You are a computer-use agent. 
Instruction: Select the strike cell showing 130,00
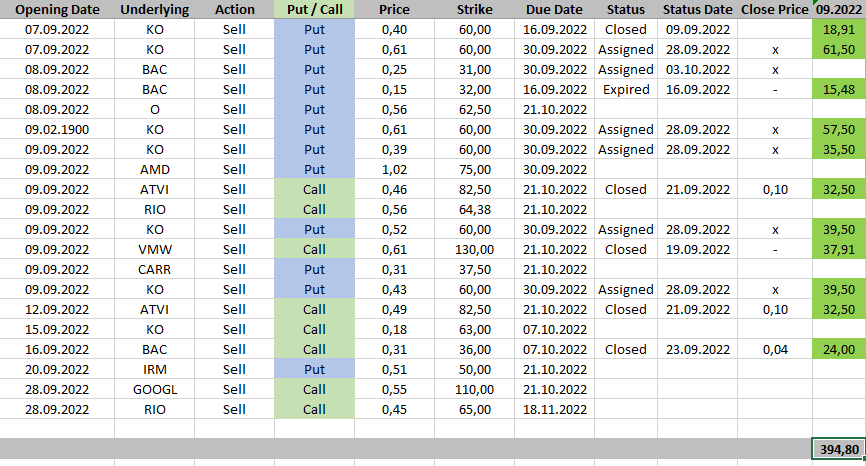[474, 250]
